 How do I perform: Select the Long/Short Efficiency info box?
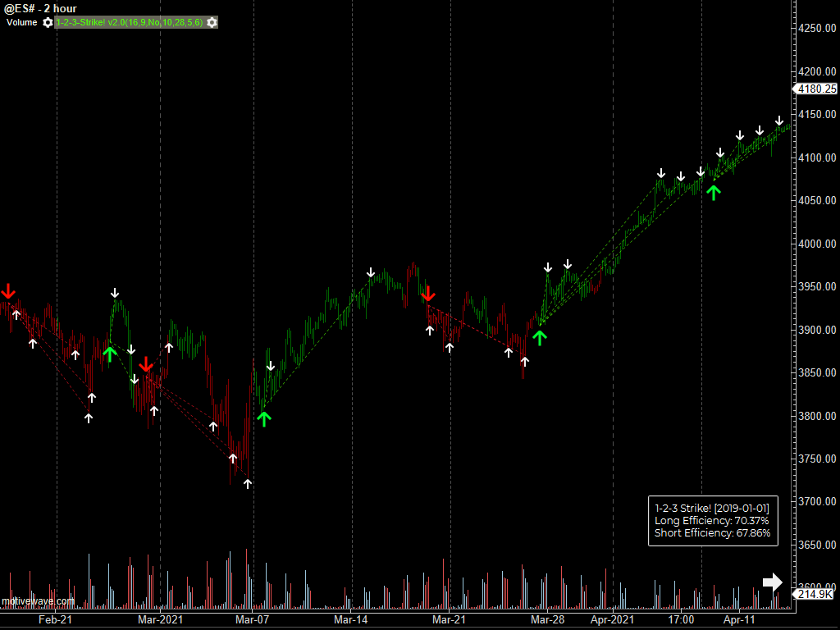coord(711,521)
